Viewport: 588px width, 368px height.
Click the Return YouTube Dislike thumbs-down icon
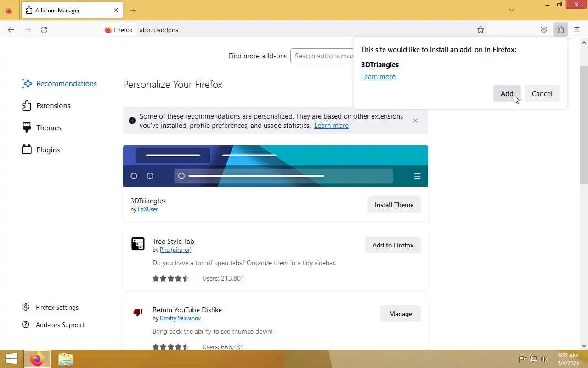[x=138, y=312]
